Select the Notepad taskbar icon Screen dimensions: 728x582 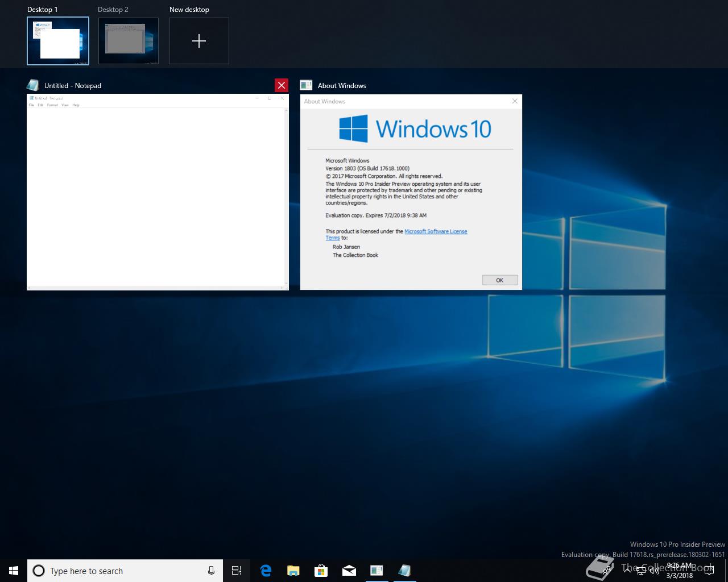[404, 571]
